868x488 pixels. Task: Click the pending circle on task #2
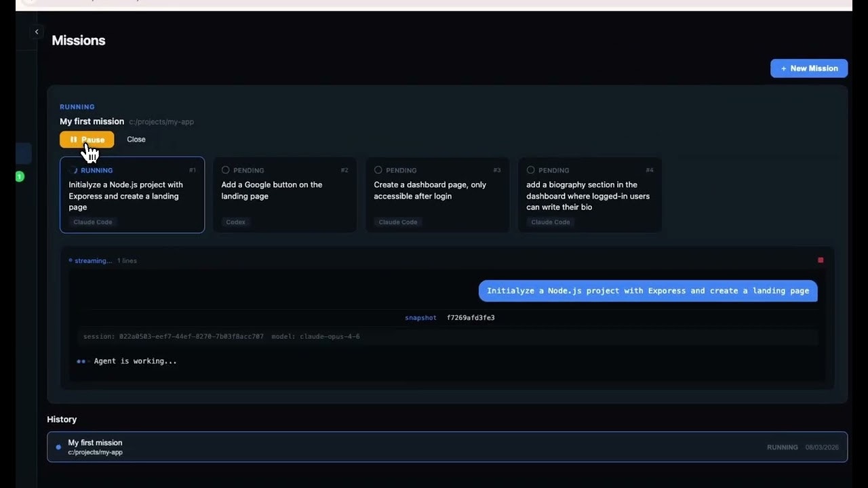(226, 170)
